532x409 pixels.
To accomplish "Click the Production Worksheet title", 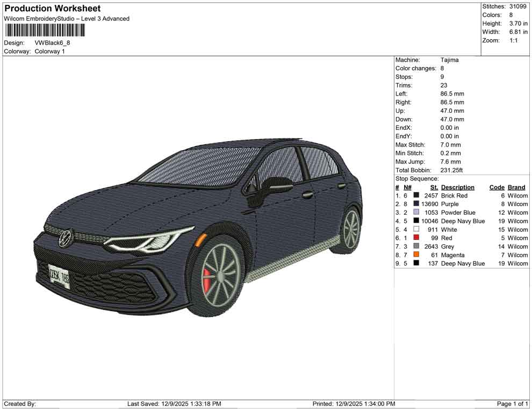I will [53, 9].
